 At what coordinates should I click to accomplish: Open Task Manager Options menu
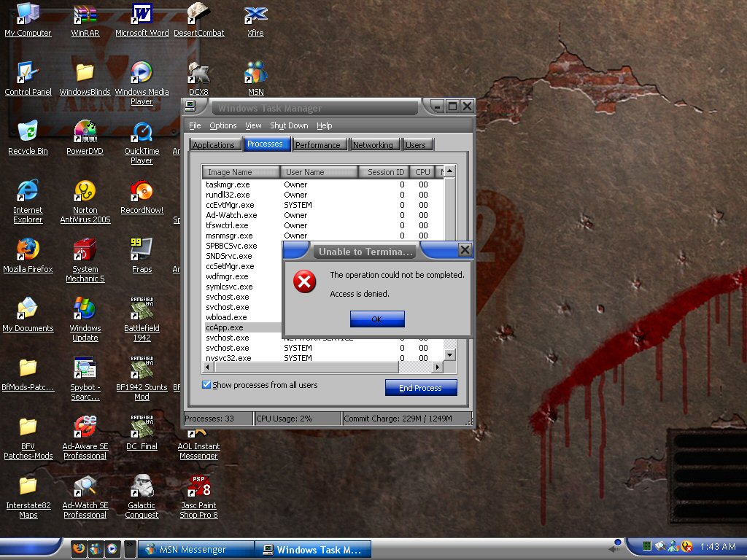click(x=223, y=125)
